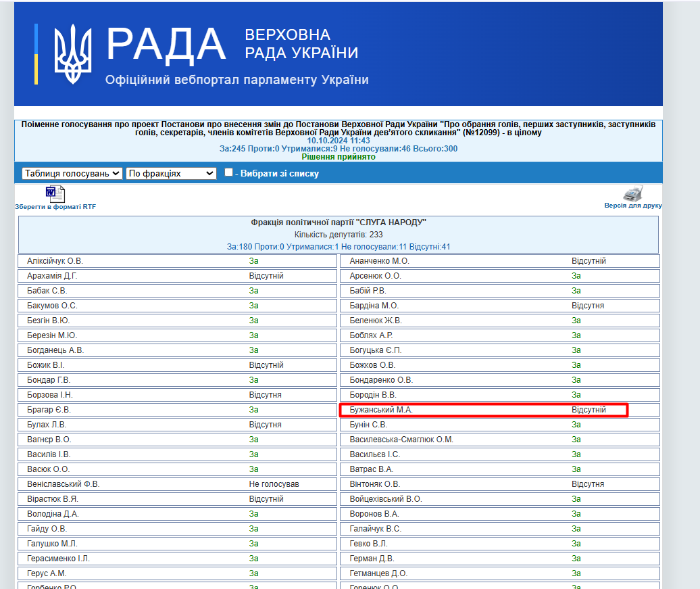Select deputy row 'Вінтоняк О.В.'
Viewport: 700px width, 589px height.
(x=500, y=484)
